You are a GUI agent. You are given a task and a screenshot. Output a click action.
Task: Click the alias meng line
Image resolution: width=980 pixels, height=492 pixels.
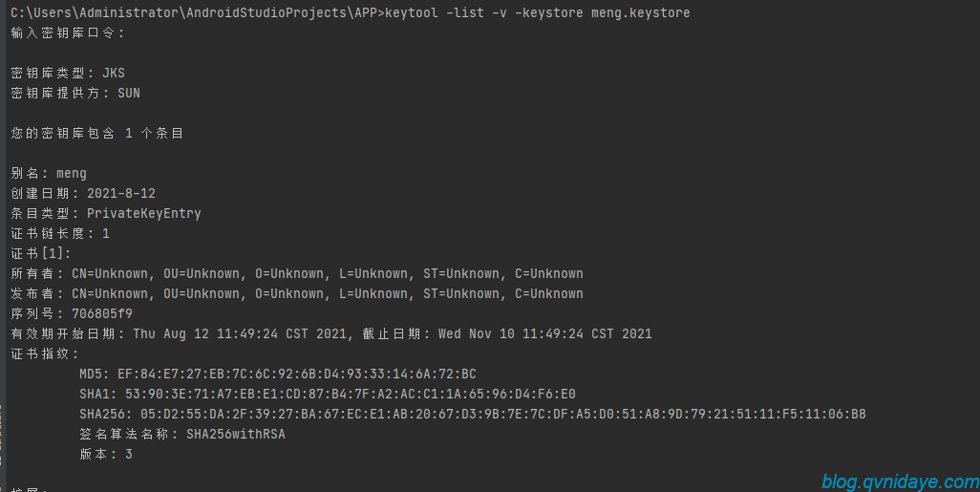coord(49,173)
